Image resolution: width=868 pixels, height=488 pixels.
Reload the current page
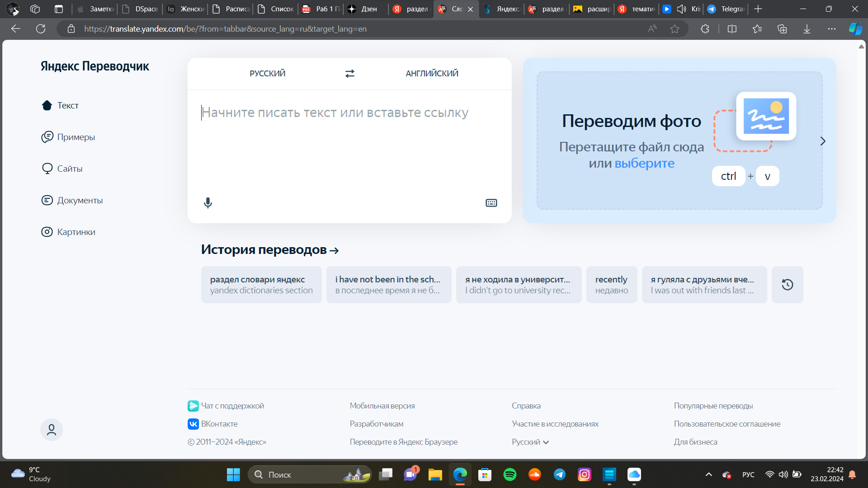tap(41, 29)
